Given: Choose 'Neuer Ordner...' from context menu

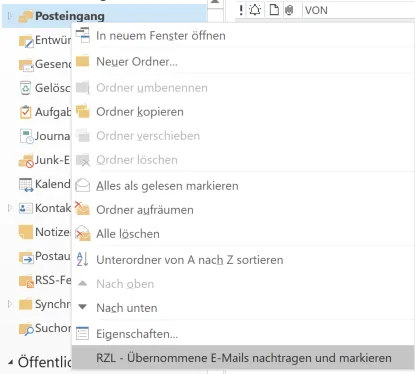Looking at the screenshot, I should [x=243, y=62].
